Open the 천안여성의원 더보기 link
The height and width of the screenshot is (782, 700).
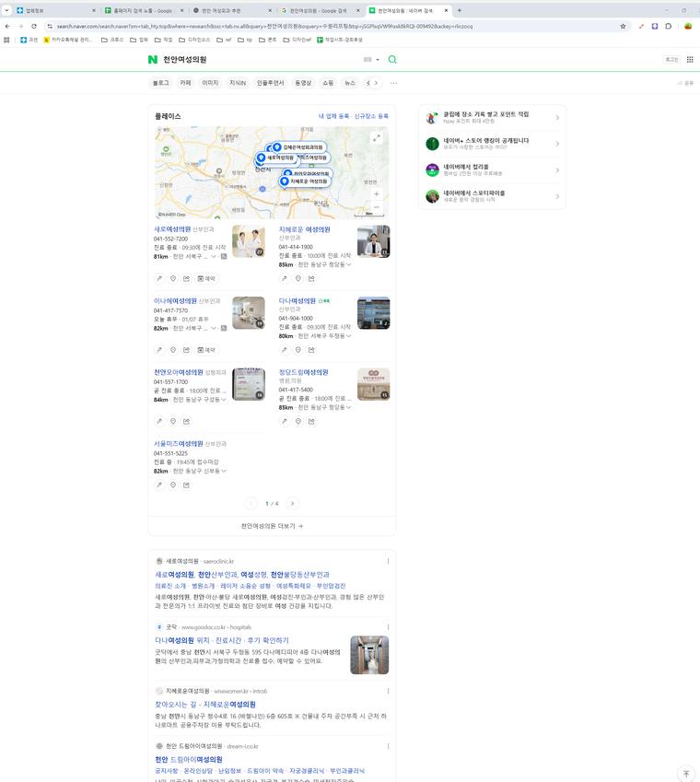pos(272,526)
